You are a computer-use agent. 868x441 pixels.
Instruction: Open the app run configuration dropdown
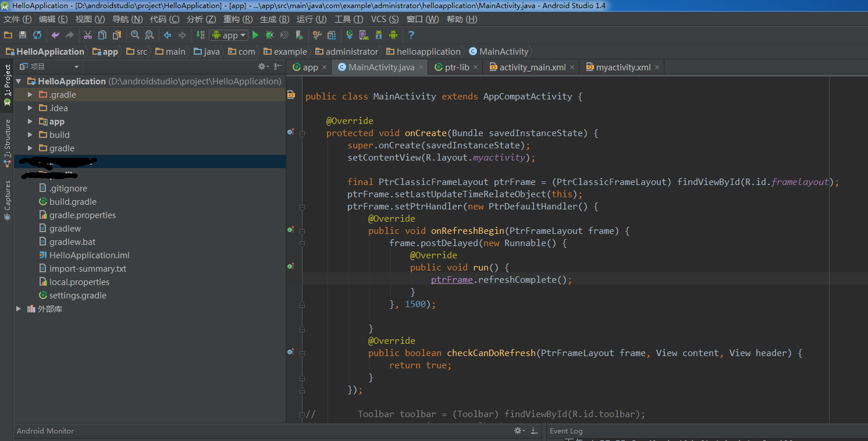pos(229,35)
